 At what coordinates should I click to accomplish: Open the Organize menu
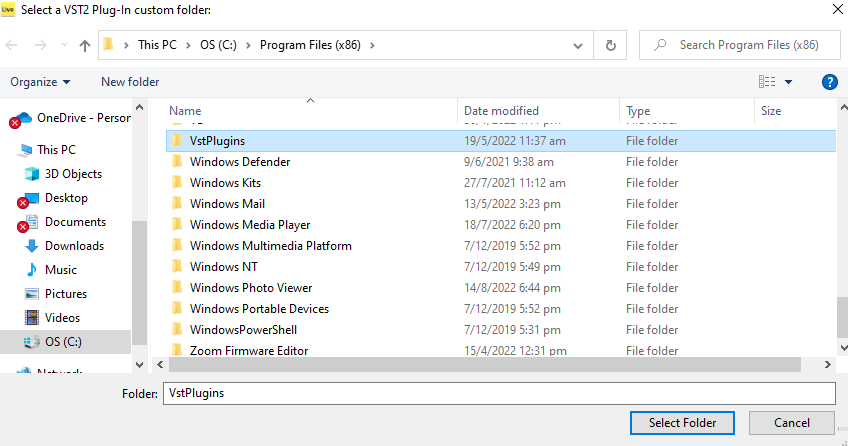tap(40, 82)
